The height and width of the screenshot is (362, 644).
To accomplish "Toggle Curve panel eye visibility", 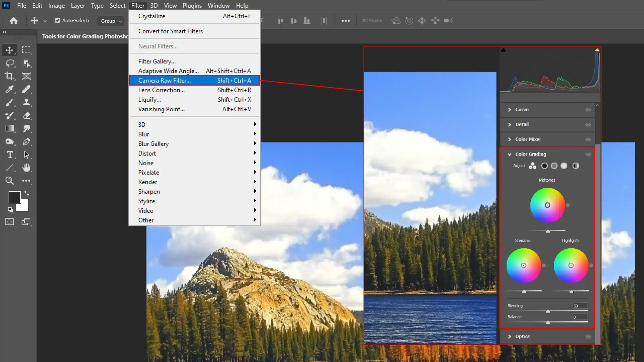I will tap(588, 110).
